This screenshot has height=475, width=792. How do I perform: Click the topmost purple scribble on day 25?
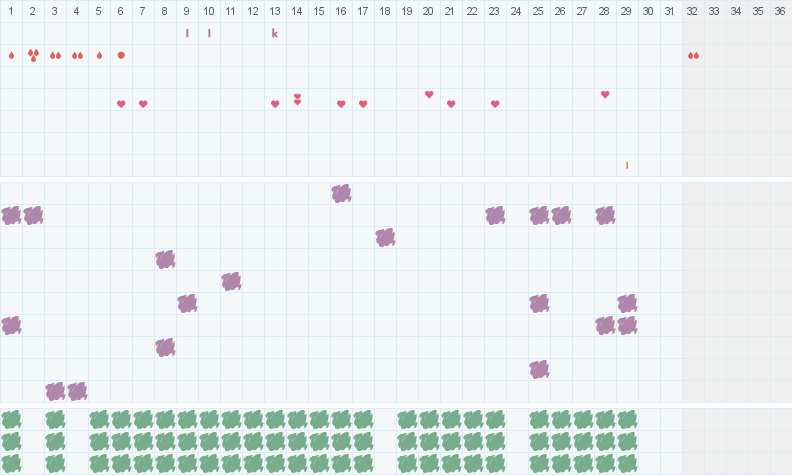pos(539,216)
